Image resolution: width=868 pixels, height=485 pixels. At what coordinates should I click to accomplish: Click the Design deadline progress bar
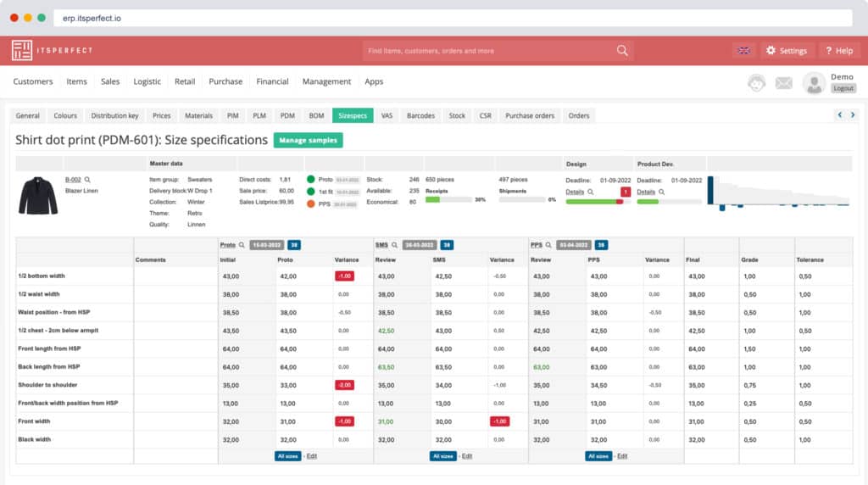tap(598, 202)
